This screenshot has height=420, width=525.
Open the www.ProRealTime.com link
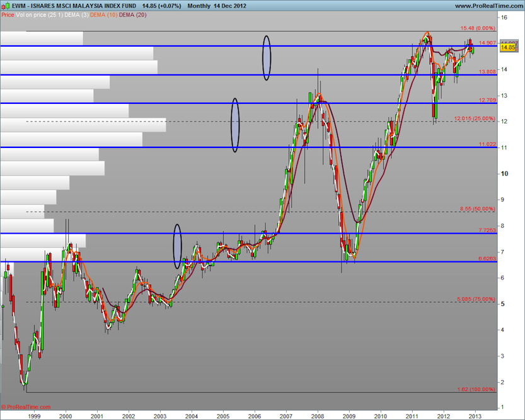489,6
